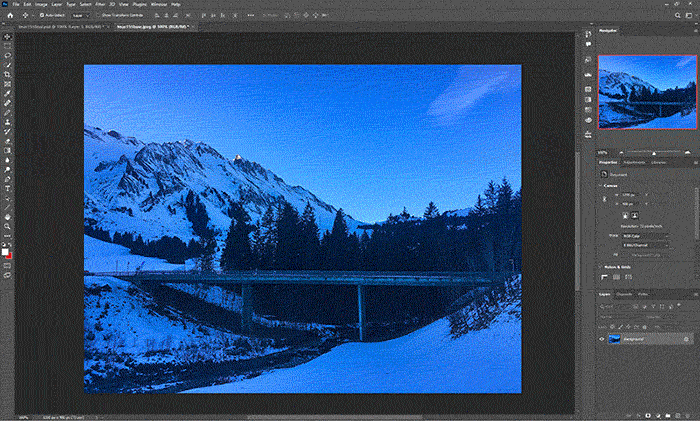
Task: Open the workspace switcher icon top right
Action: 689,15
